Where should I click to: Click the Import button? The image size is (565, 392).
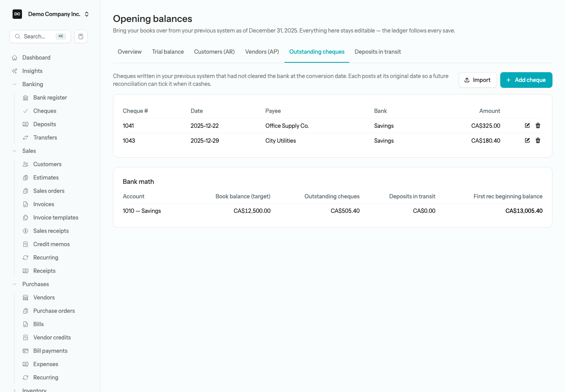click(478, 80)
